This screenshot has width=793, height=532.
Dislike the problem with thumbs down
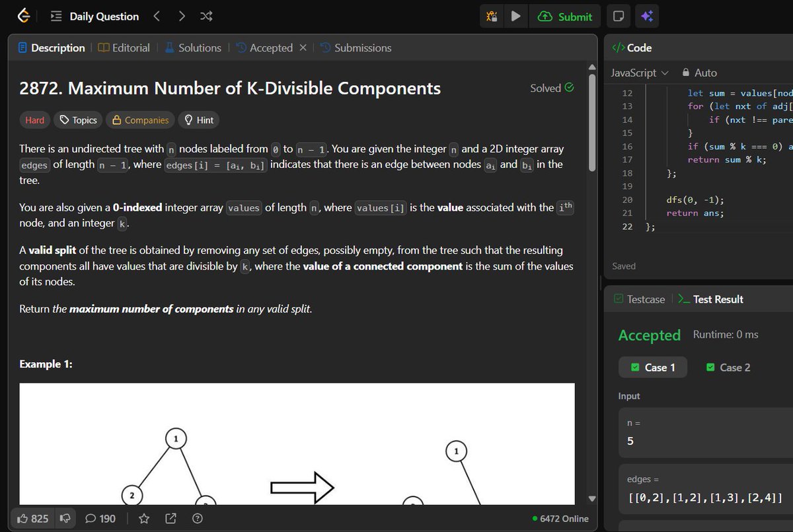[65, 519]
